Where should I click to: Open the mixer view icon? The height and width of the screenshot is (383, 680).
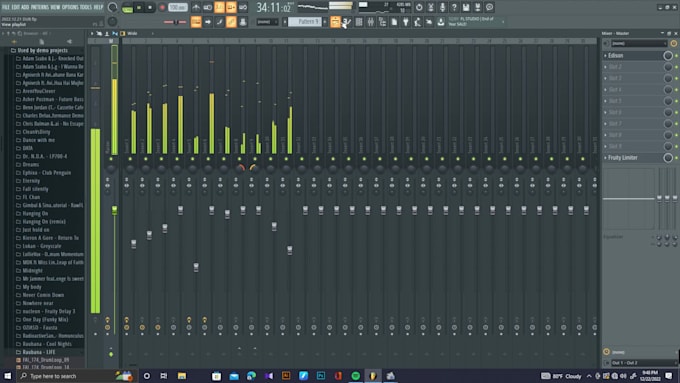[x=371, y=22]
